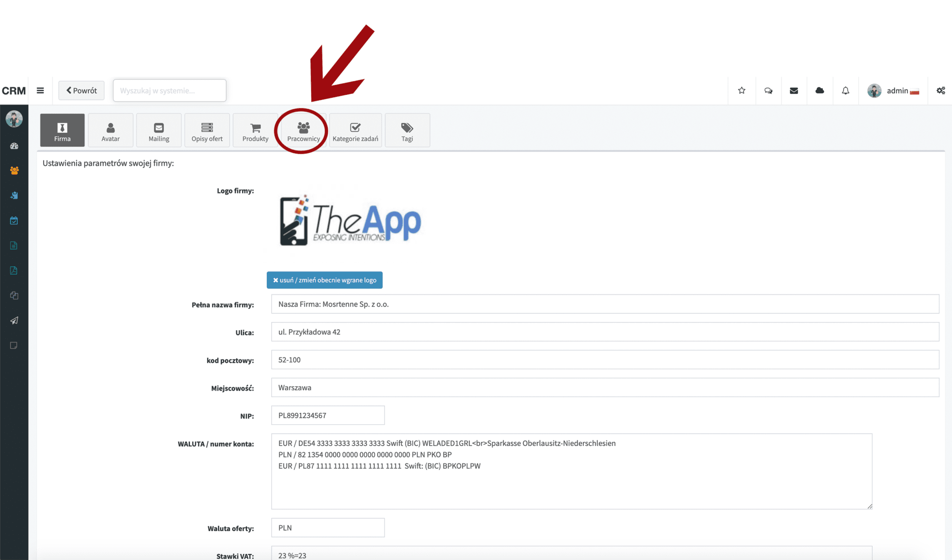Open the PDF file sidebar icon
The height and width of the screenshot is (560, 952).
14,270
